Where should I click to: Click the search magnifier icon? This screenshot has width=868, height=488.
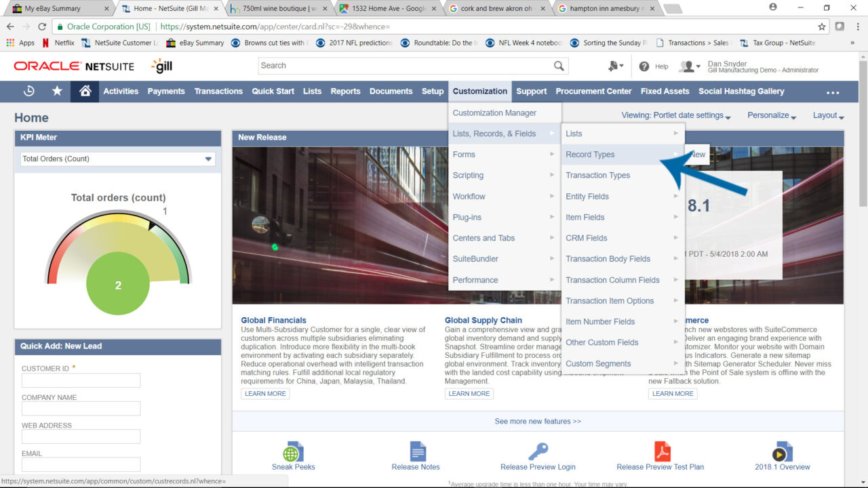(558, 66)
